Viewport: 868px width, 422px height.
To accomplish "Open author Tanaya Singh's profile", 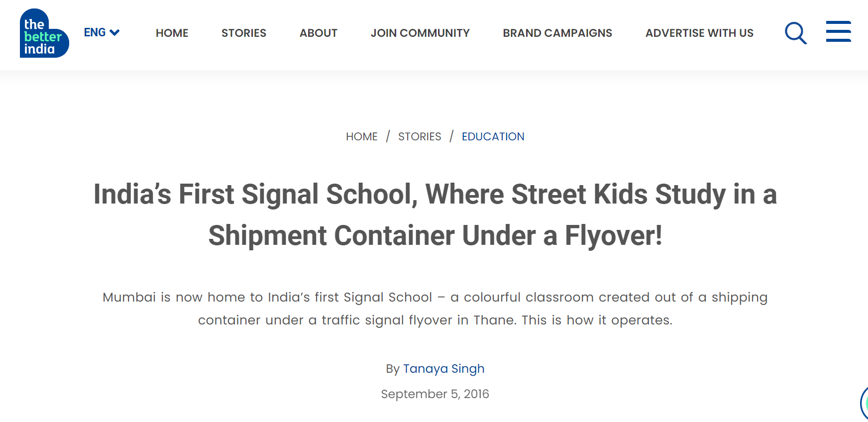I will (x=443, y=369).
